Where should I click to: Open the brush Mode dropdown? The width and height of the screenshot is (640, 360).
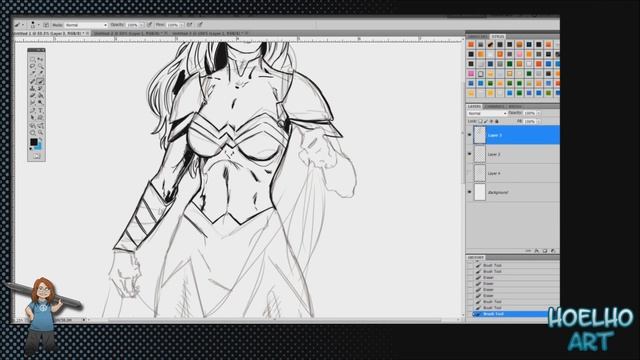[86, 25]
